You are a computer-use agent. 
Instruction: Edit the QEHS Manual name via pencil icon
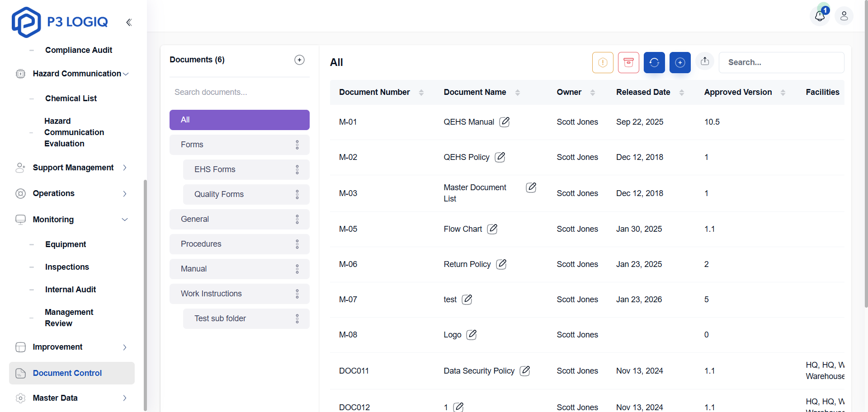(x=505, y=122)
